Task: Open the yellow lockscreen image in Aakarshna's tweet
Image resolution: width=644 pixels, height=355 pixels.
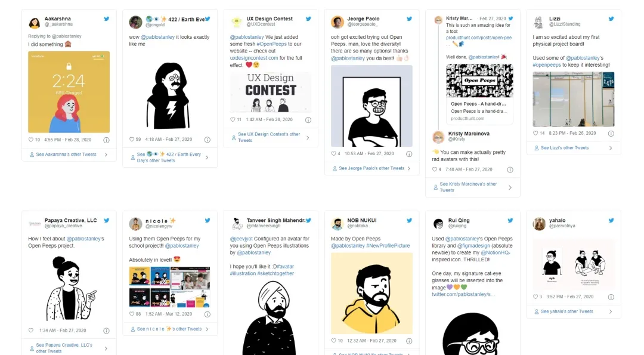Action: [x=69, y=92]
